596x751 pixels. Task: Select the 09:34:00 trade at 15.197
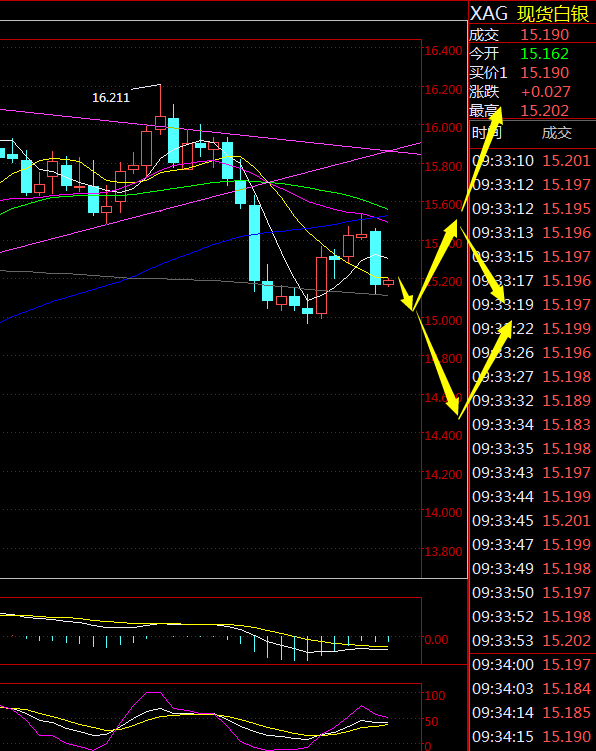532,664
